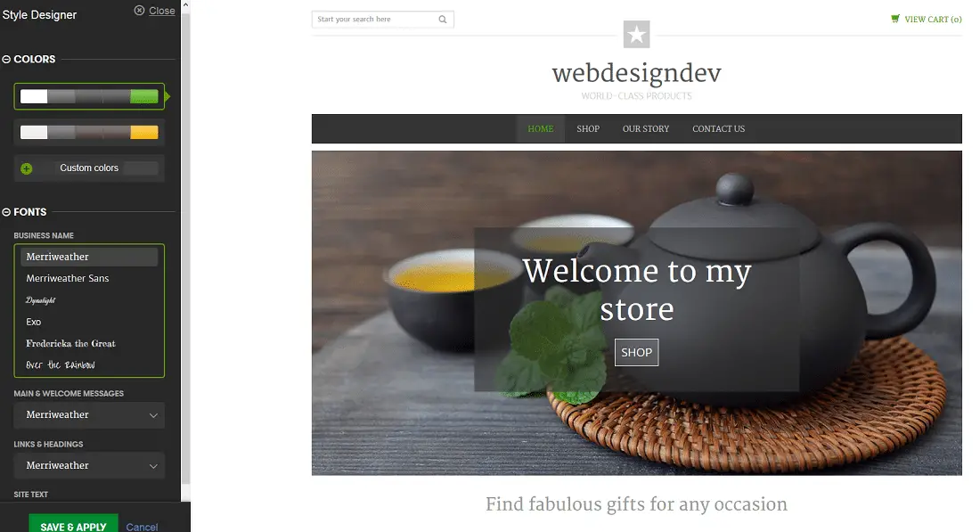Click the Cancel link
Image resolution: width=980 pixels, height=532 pixels.
(142, 527)
